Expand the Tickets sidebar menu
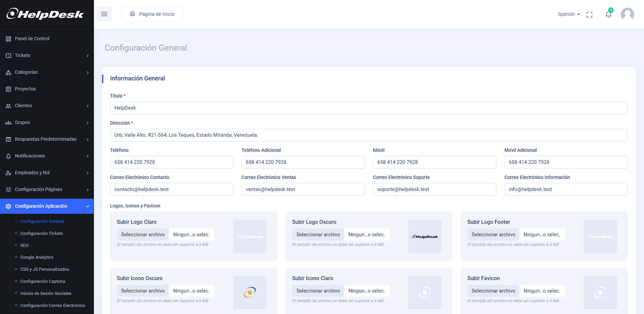Image resolution: width=644 pixels, height=314 pixels. (47, 55)
